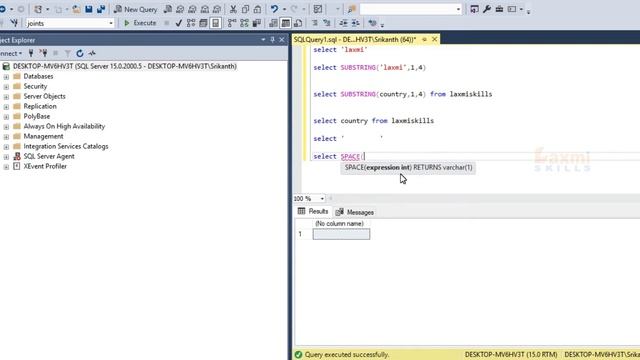
Task: Select the DESKTOP-MV6HV3T server node
Action: (x=124, y=66)
